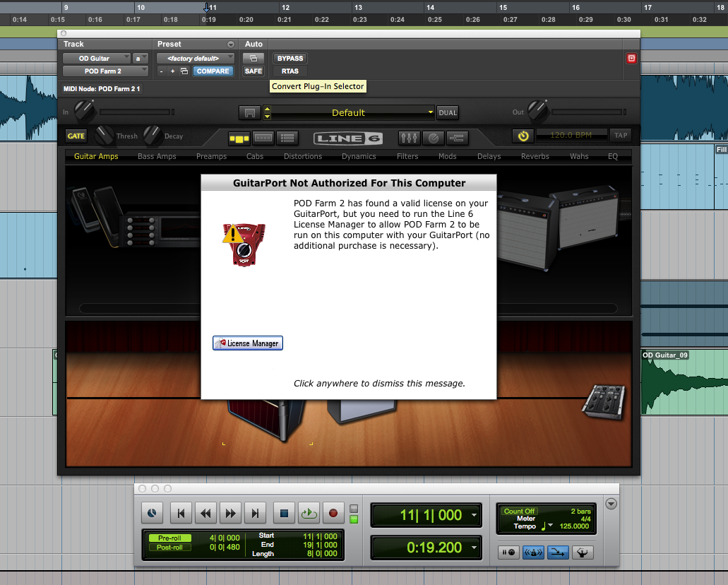Screen dimensions: 728x585
Task: Click the Line 6 License Manager button
Action: pos(248,343)
